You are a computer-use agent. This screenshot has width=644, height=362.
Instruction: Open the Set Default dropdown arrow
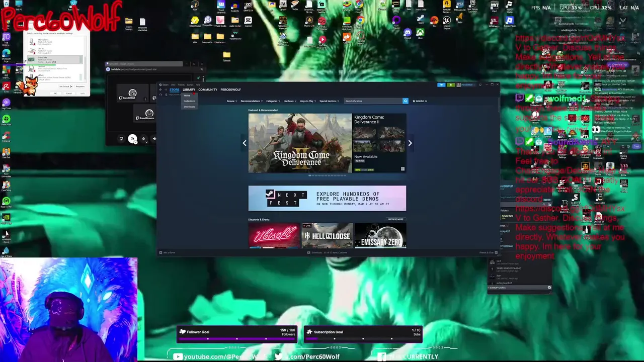coord(71,86)
